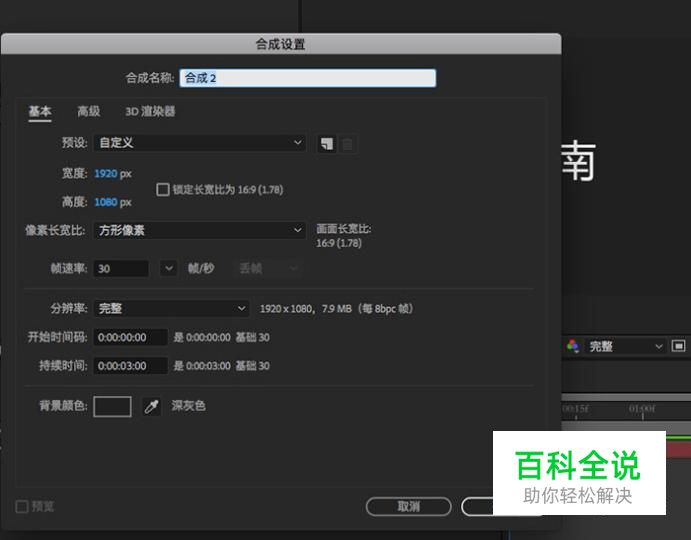This screenshot has width=691, height=540.
Task: Click the 开始时间码 field
Action: (130, 337)
